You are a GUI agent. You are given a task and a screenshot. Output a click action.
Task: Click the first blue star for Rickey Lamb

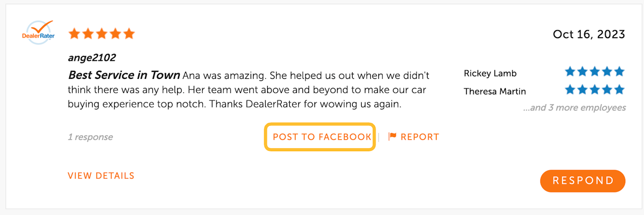click(x=570, y=72)
